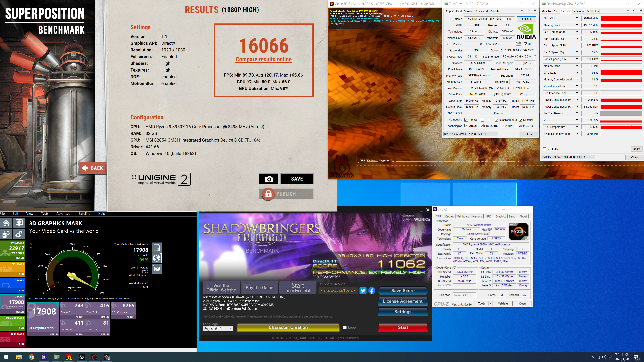Open PassMark Baseline menu
644x362 pixels.
point(84,214)
